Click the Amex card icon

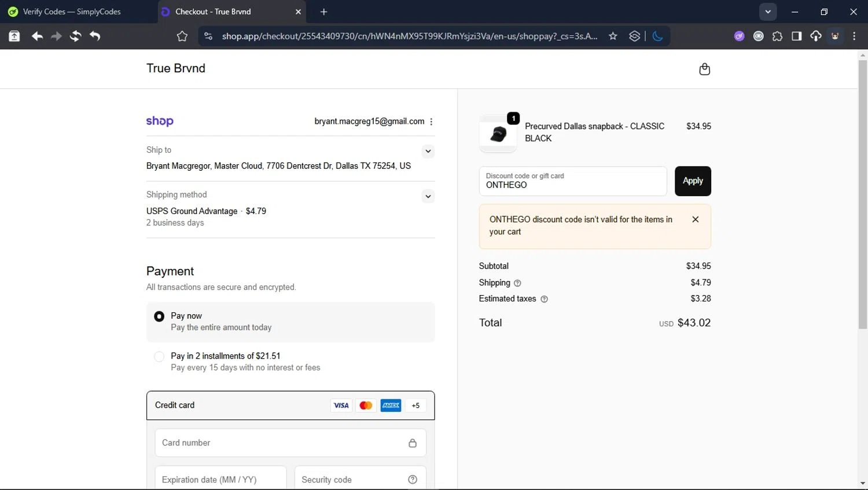(x=391, y=406)
